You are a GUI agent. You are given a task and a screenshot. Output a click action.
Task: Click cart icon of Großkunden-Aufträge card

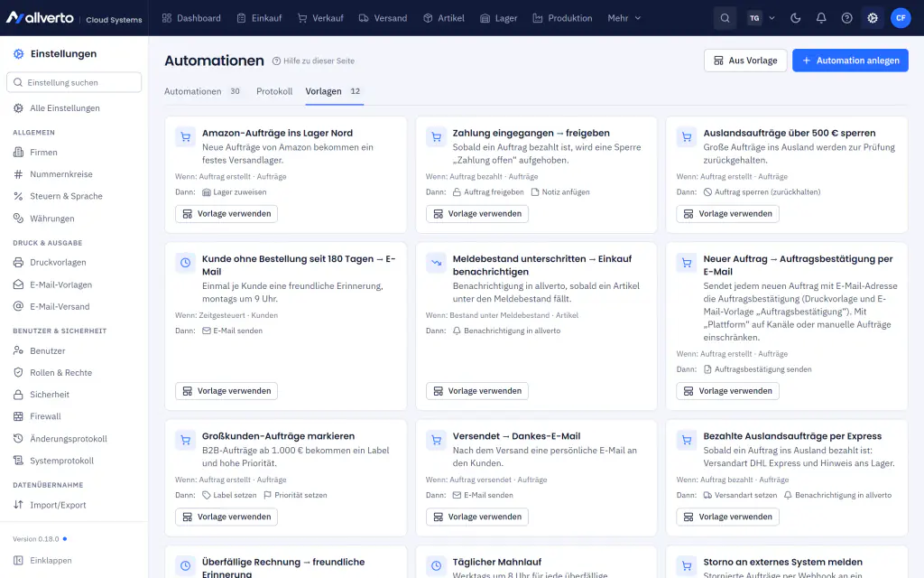tap(186, 440)
